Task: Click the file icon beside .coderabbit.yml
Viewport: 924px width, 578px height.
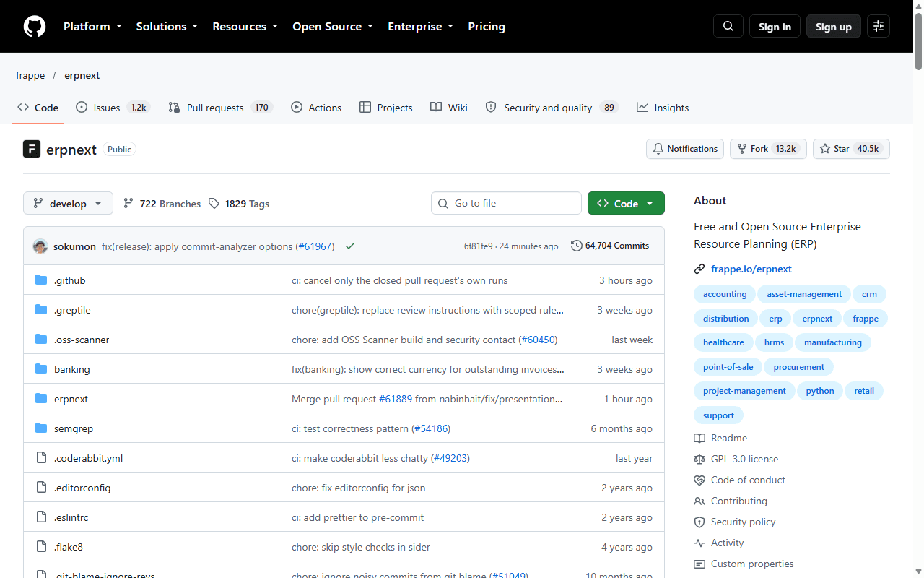Action: [x=41, y=458]
